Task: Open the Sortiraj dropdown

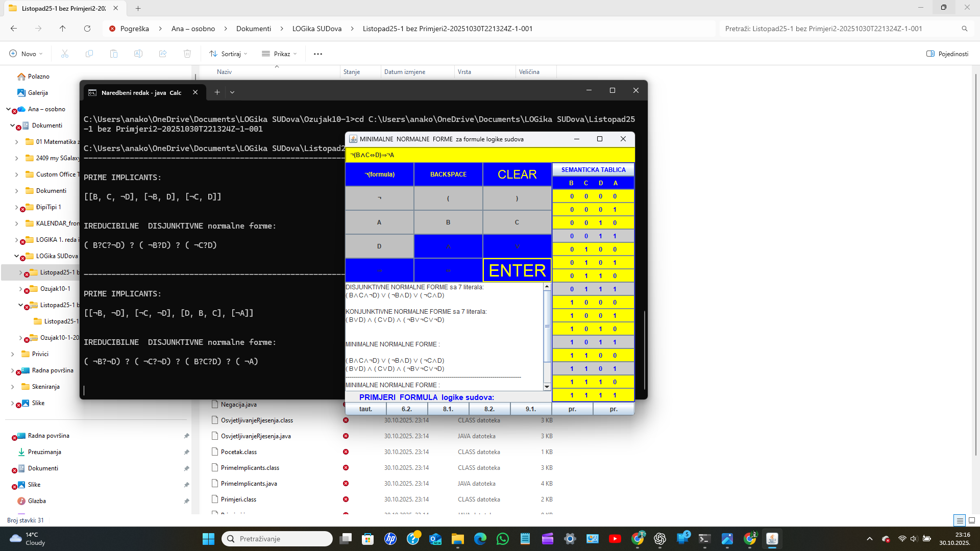Action: point(228,53)
